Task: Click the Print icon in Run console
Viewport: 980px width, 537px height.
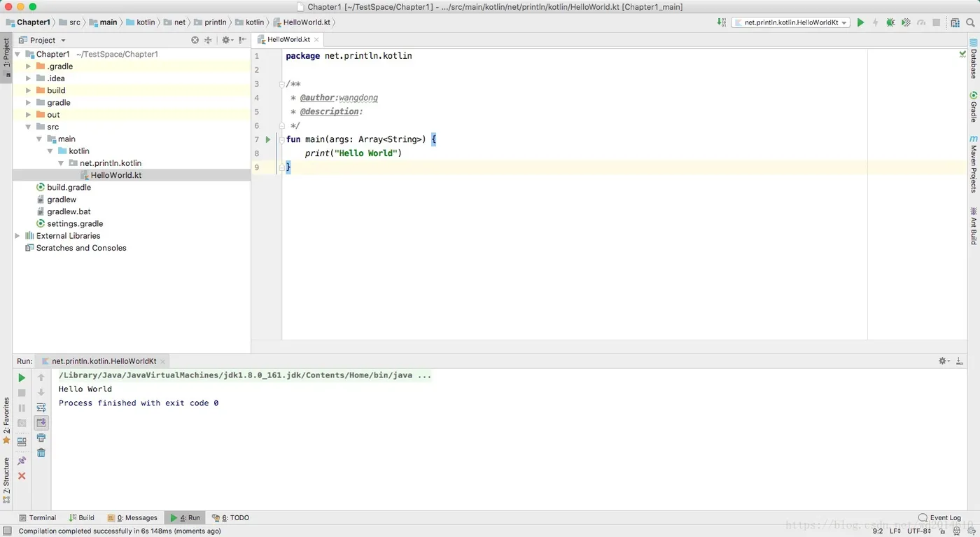Action: [41, 438]
